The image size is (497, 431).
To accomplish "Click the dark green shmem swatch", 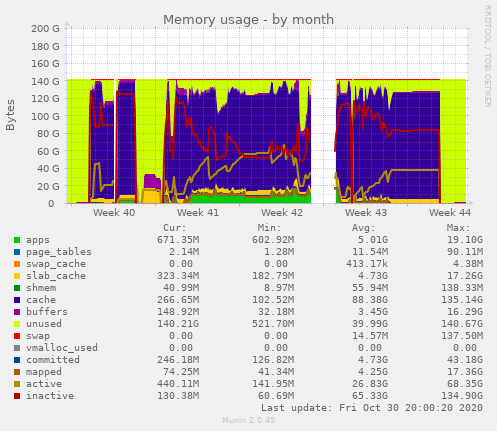I will coord(17,288).
